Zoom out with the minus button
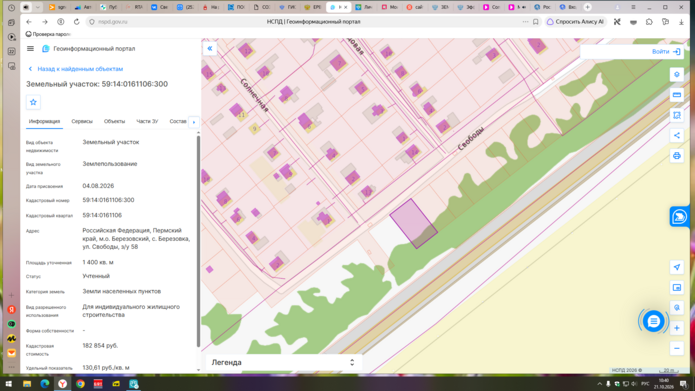 (676, 348)
